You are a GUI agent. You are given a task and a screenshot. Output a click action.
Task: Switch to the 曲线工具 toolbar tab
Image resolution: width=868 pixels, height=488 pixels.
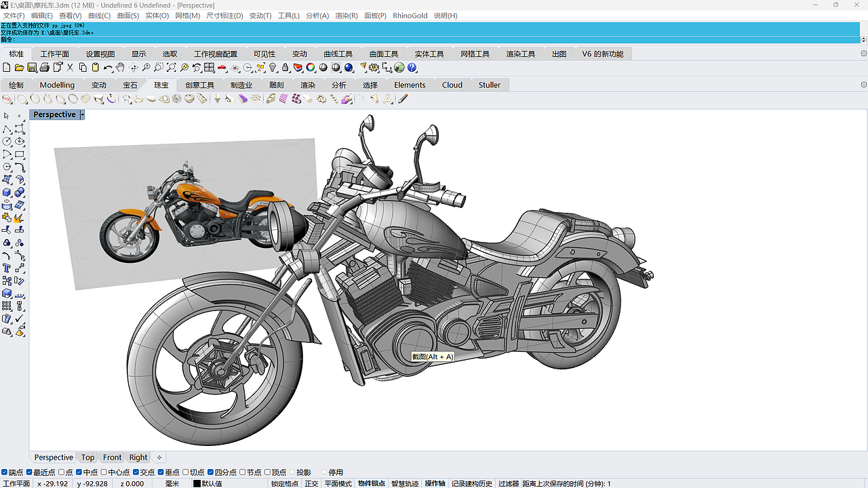338,54
